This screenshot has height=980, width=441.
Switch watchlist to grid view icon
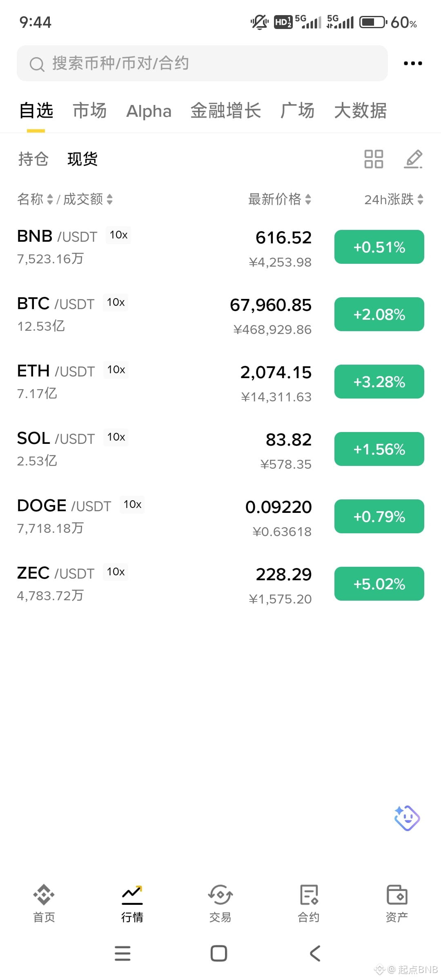click(374, 159)
